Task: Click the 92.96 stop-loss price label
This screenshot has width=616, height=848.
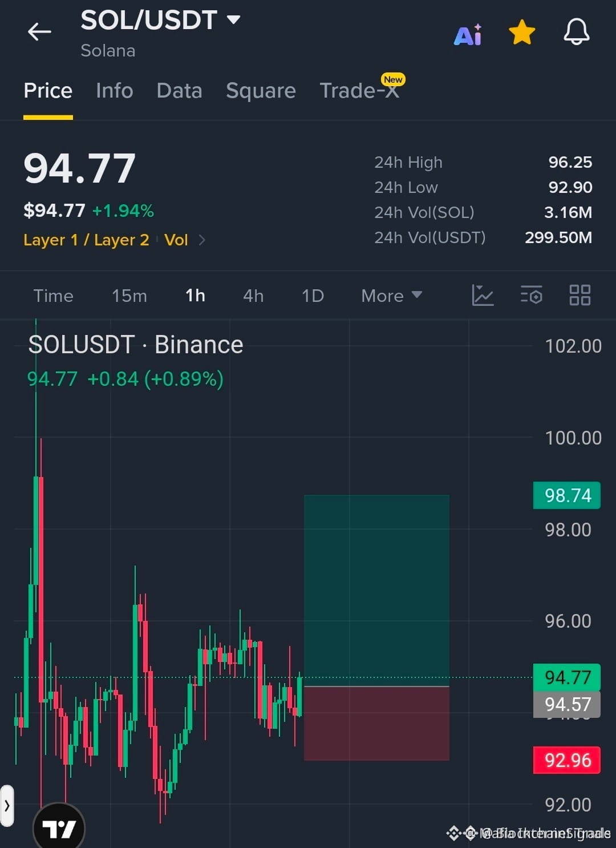Action: (567, 760)
